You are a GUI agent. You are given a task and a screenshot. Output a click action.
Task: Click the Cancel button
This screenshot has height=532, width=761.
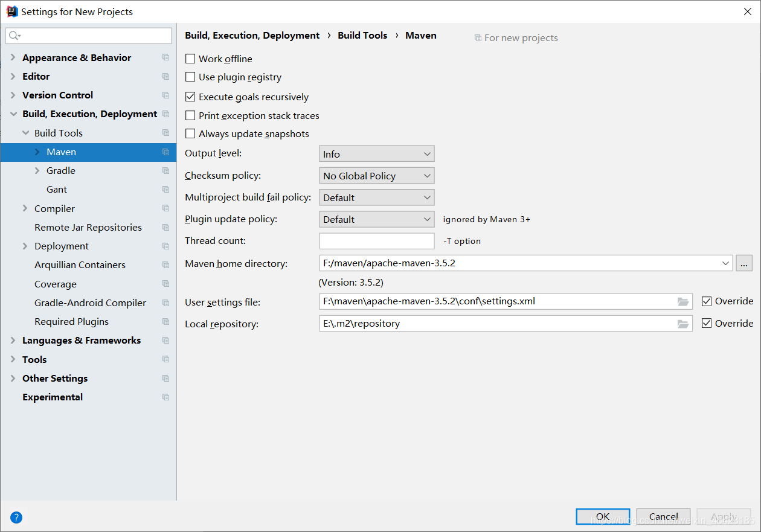(663, 517)
